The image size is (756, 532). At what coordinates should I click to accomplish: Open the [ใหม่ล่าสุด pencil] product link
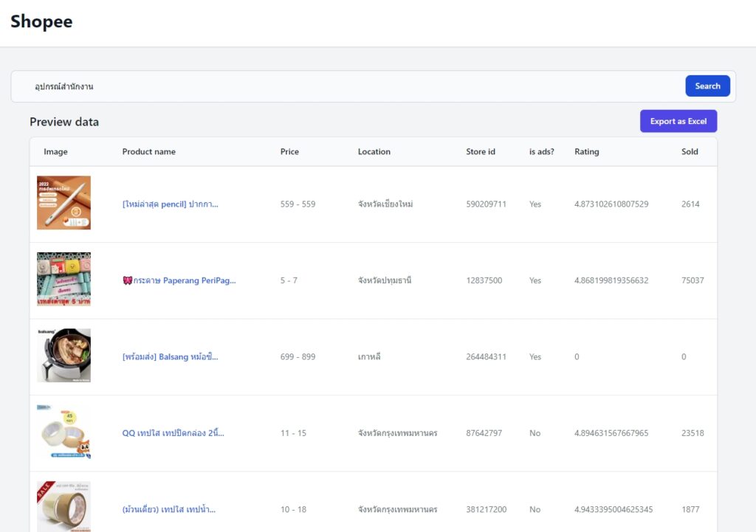click(x=170, y=204)
